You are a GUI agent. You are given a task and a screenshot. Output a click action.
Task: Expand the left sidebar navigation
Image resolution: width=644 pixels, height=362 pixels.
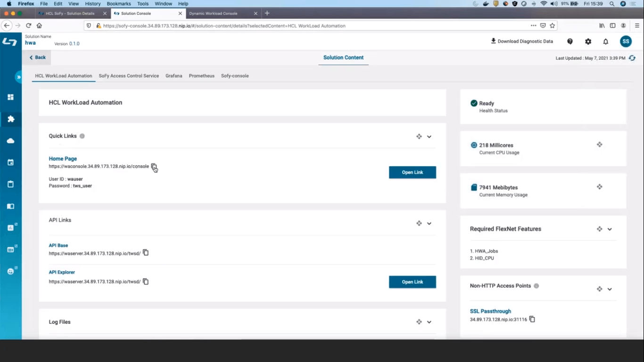[x=18, y=77]
